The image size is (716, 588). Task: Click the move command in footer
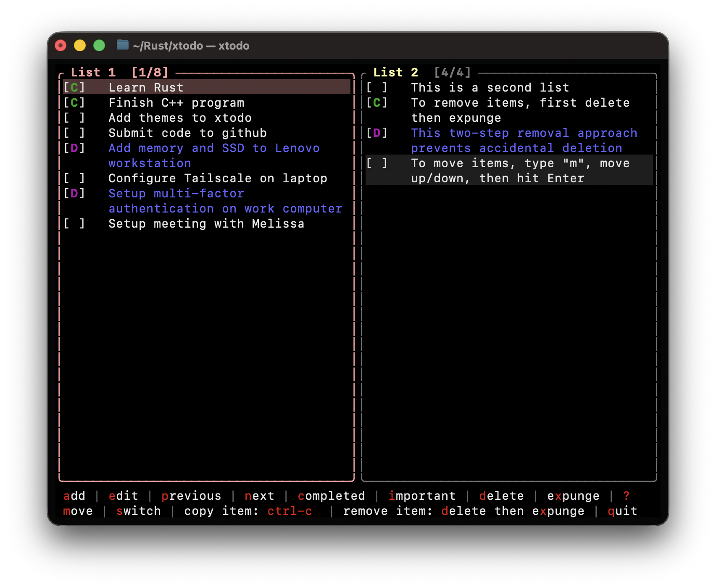(78, 511)
